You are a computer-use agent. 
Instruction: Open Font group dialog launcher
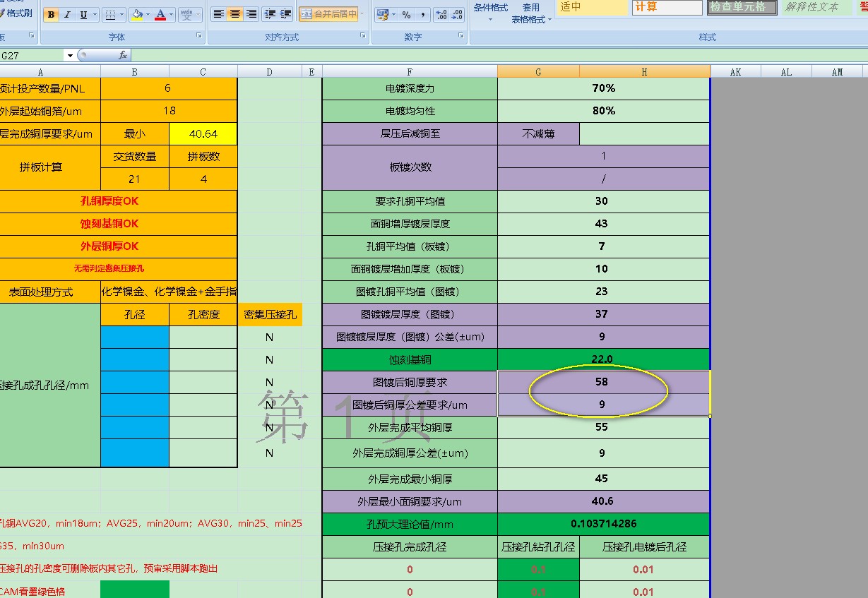click(199, 35)
